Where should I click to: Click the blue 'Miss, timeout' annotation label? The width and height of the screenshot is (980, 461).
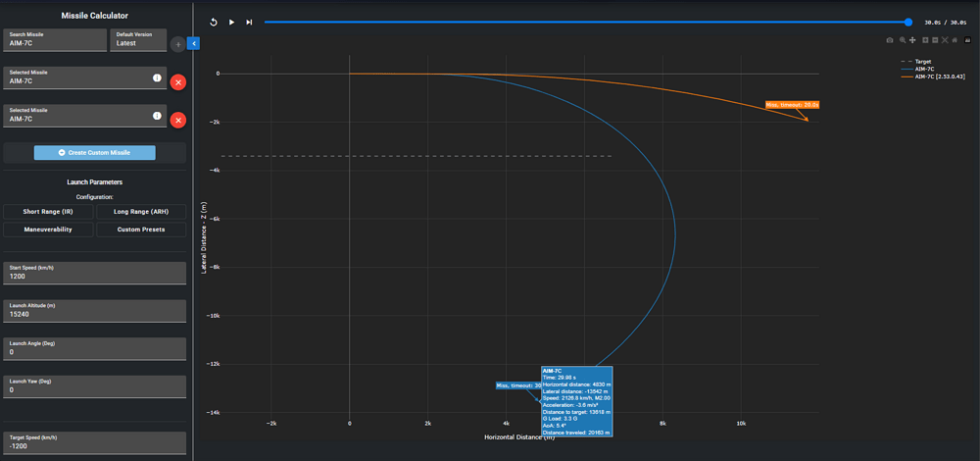[x=518, y=385]
